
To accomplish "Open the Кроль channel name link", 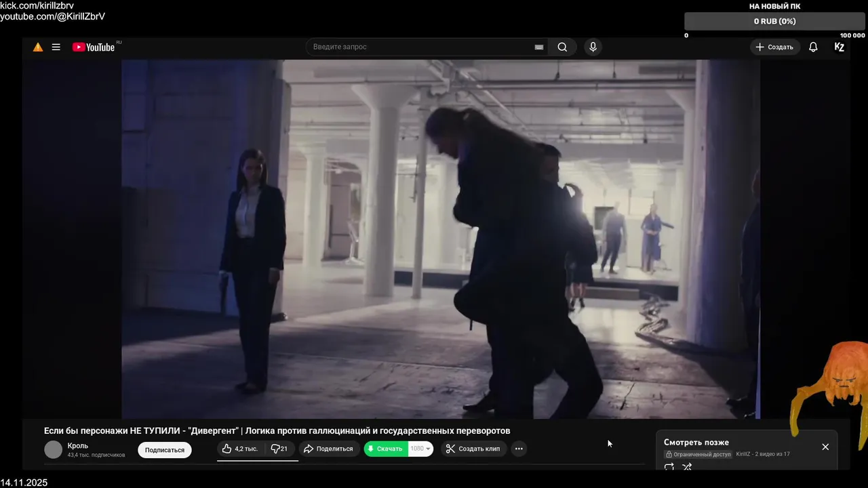I will 78,446.
